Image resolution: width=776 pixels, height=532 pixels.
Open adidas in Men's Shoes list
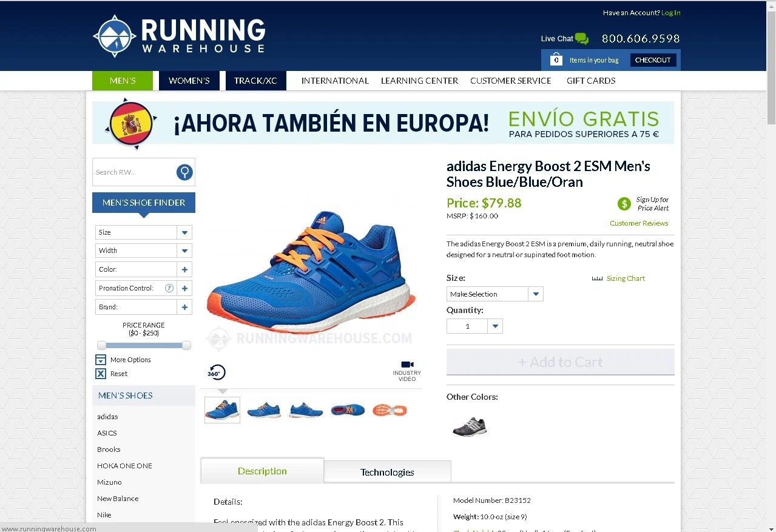(x=107, y=417)
